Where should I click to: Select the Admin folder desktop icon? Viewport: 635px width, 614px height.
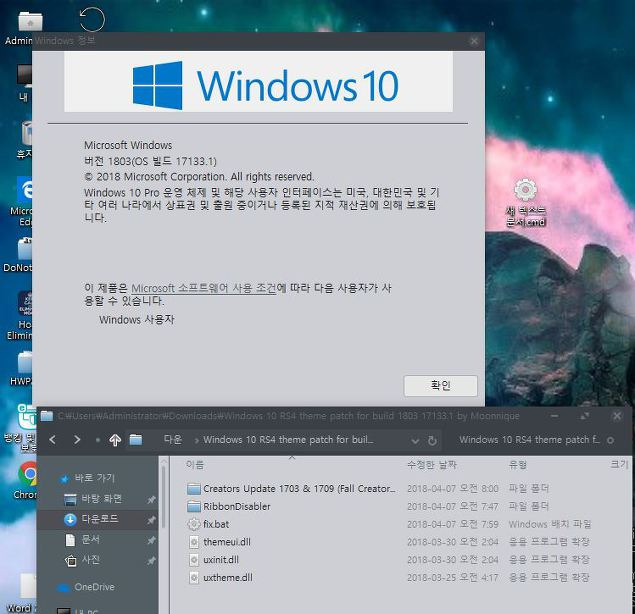coord(24,28)
